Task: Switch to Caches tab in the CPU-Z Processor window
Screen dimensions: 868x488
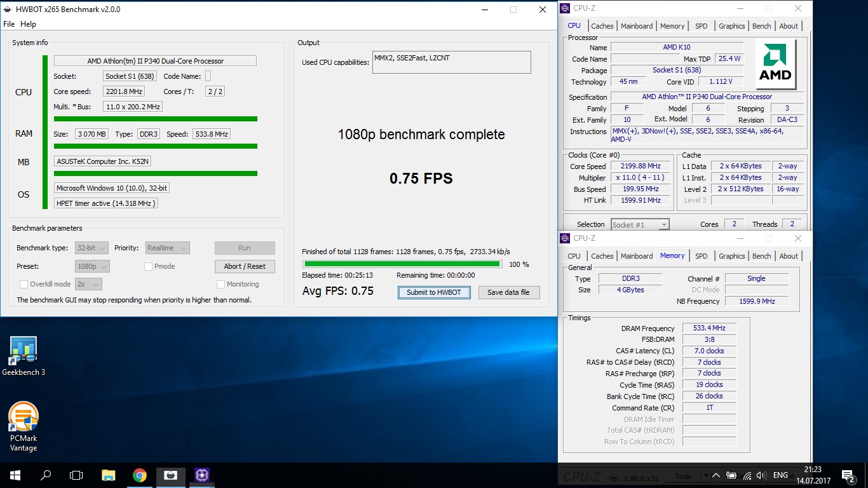Action: click(x=602, y=26)
